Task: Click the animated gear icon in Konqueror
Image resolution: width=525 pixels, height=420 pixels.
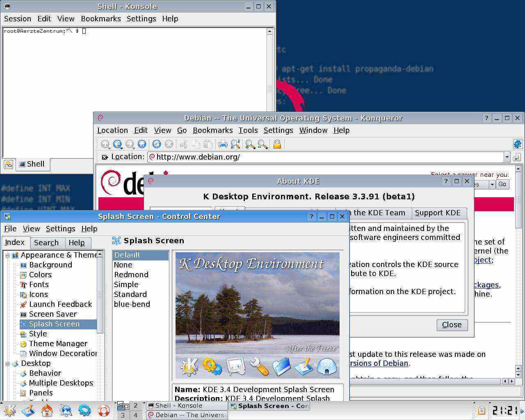Action: coord(517,144)
